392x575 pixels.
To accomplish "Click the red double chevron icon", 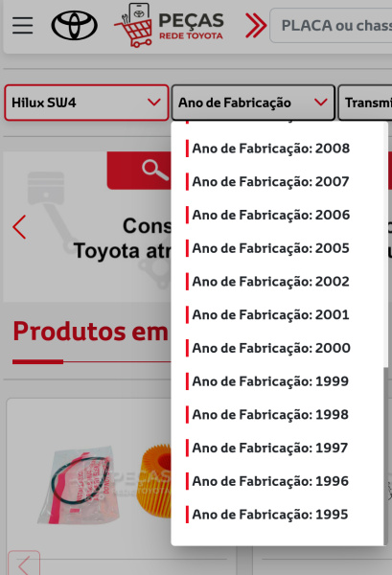I will (x=256, y=25).
